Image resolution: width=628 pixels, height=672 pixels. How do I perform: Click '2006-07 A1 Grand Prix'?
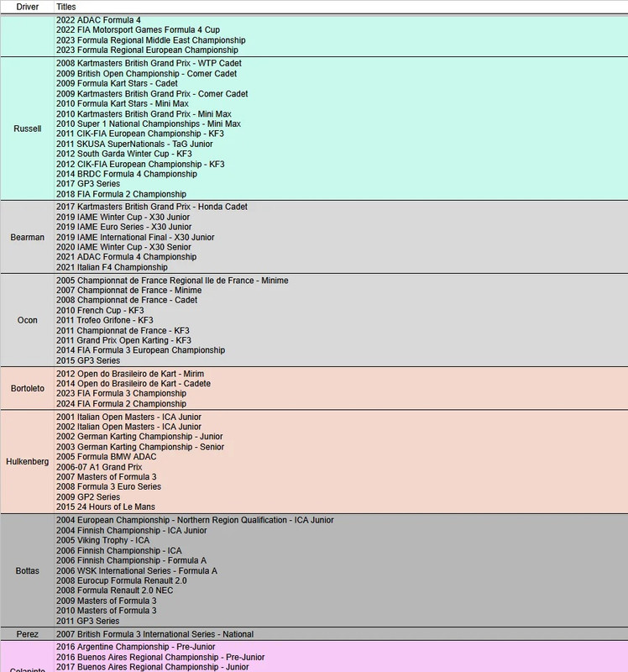[99, 468]
